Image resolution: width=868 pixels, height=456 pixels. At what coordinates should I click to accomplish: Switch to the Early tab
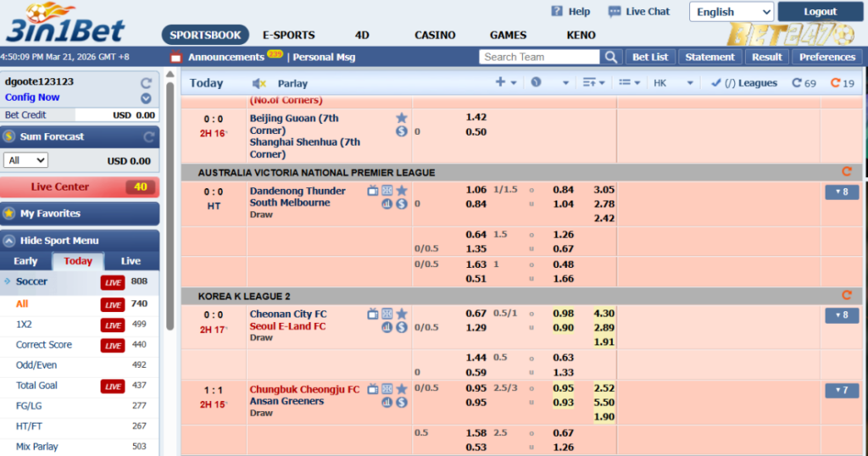25,261
